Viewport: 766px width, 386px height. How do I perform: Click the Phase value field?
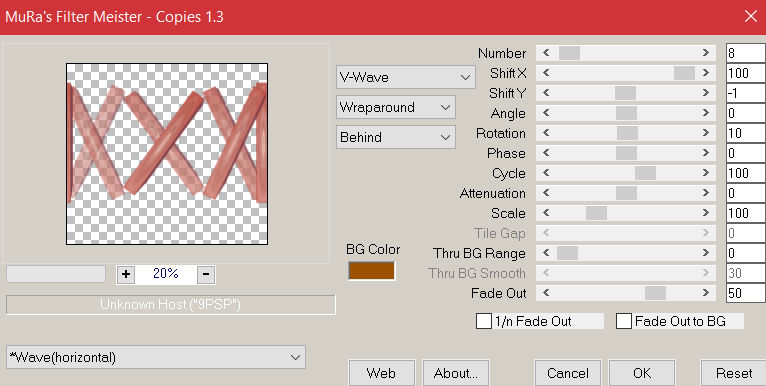coord(745,153)
